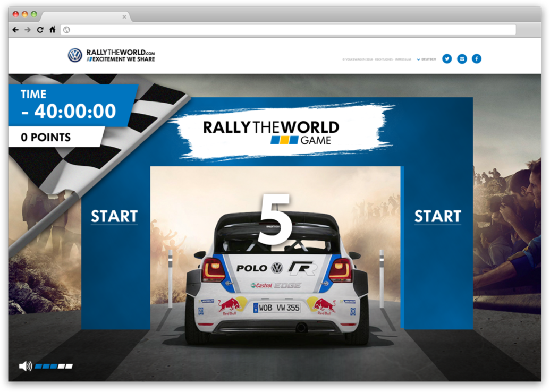The width and height of the screenshot is (550, 392).
Task: Click the right START button
Action: coord(437,216)
